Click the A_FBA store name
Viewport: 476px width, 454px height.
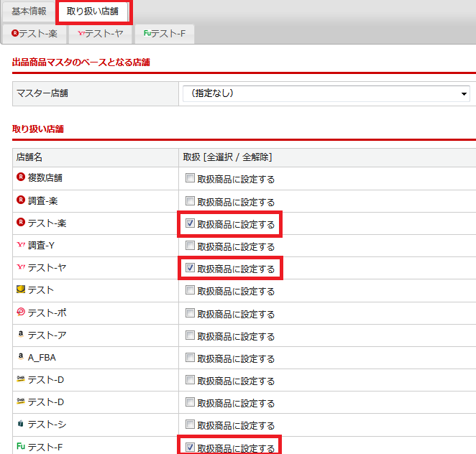point(42,358)
